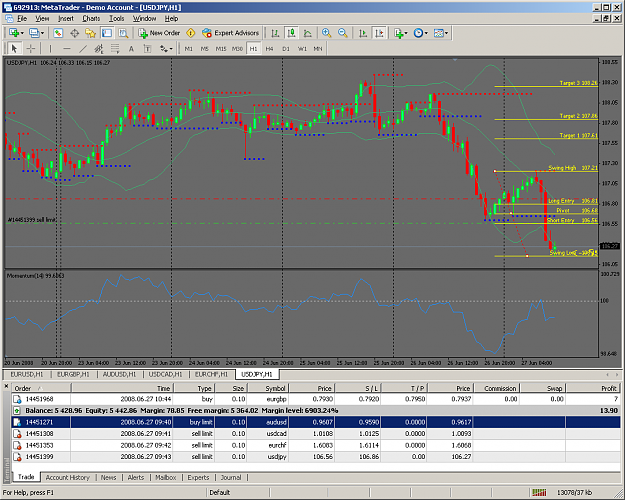Set timeframe to M5
This screenshot has height=500, width=625.
click(x=204, y=49)
